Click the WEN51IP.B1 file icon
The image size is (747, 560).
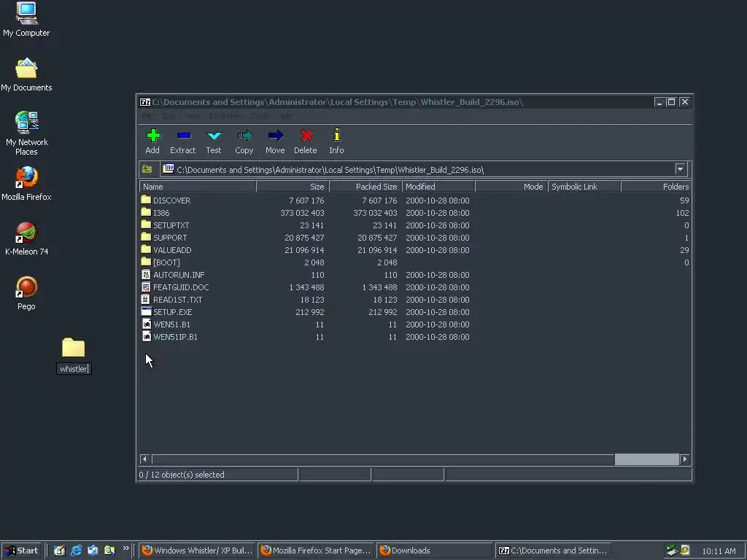[x=146, y=336]
